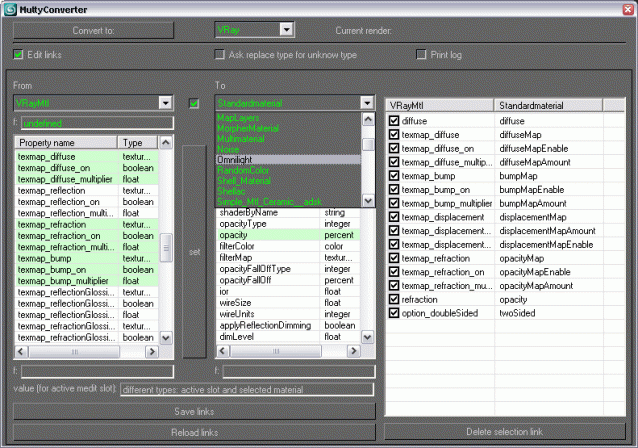The height and width of the screenshot is (448, 638).
Task: Select texmap_diffuse in From property list
Action: click(x=87, y=157)
